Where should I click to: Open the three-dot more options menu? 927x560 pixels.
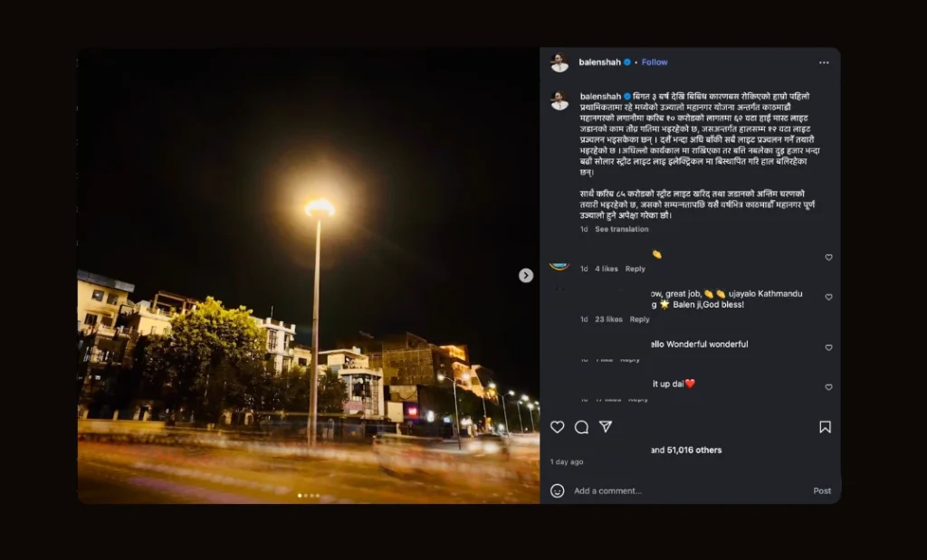pos(824,62)
